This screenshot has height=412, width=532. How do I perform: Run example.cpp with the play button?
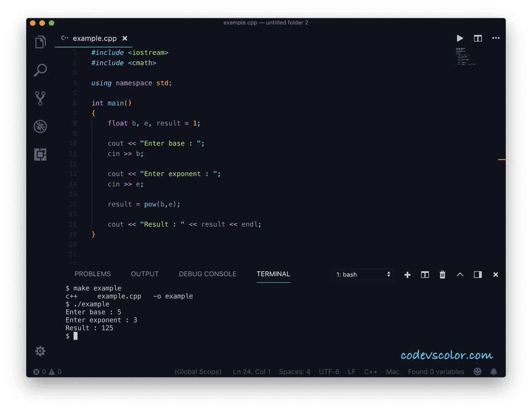(459, 38)
